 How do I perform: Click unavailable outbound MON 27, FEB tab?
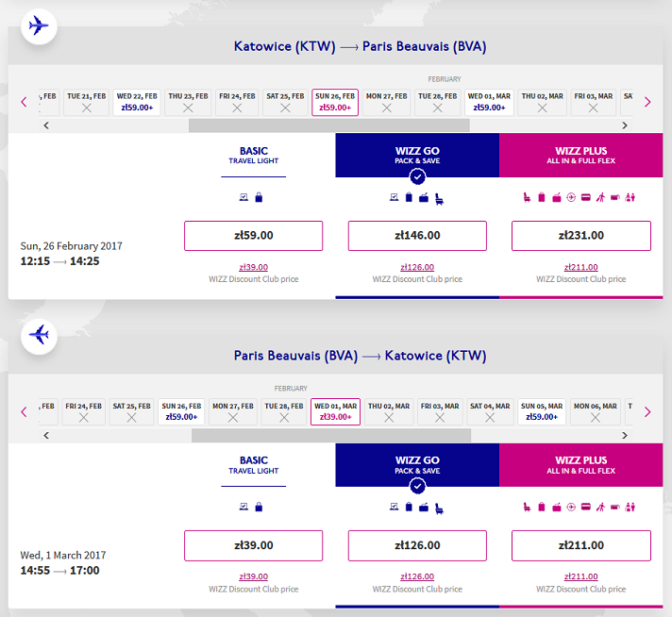click(386, 102)
